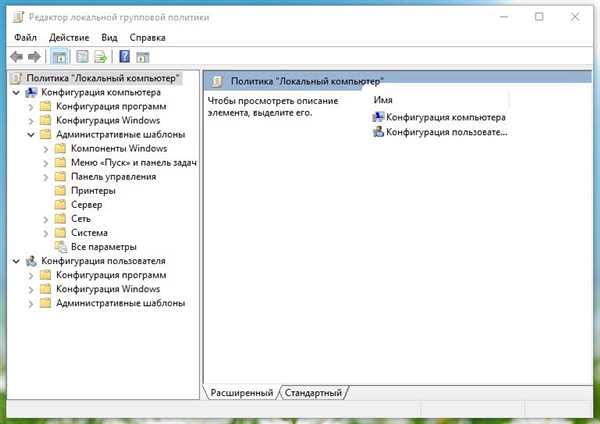Image resolution: width=600 pixels, height=424 pixels.
Task: Toggle the show/hide action pane icon
Action: tap(143, 57)
